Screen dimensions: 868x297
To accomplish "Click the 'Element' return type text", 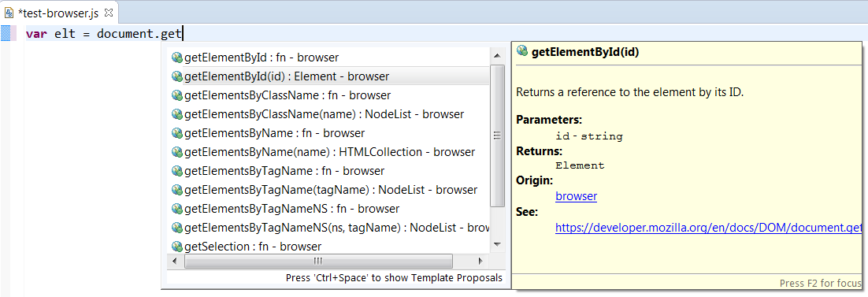I will [581, 165].
